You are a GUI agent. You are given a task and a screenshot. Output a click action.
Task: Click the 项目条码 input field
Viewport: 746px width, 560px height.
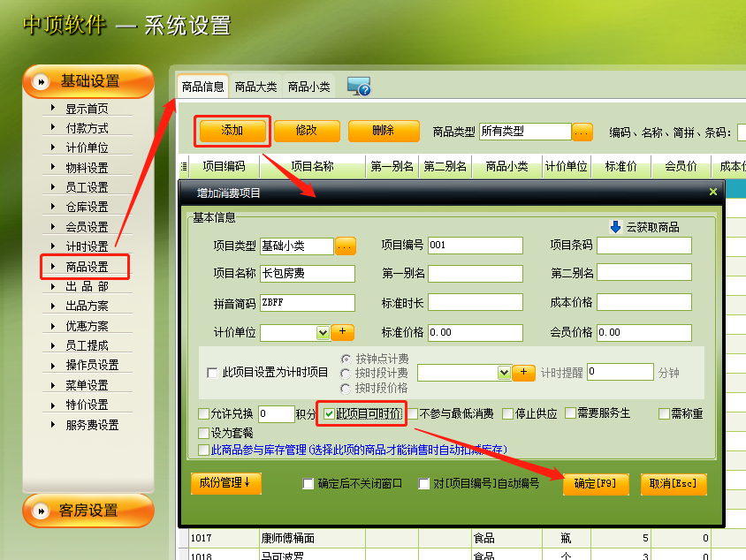pyautogui.click(x=644, y=246)
